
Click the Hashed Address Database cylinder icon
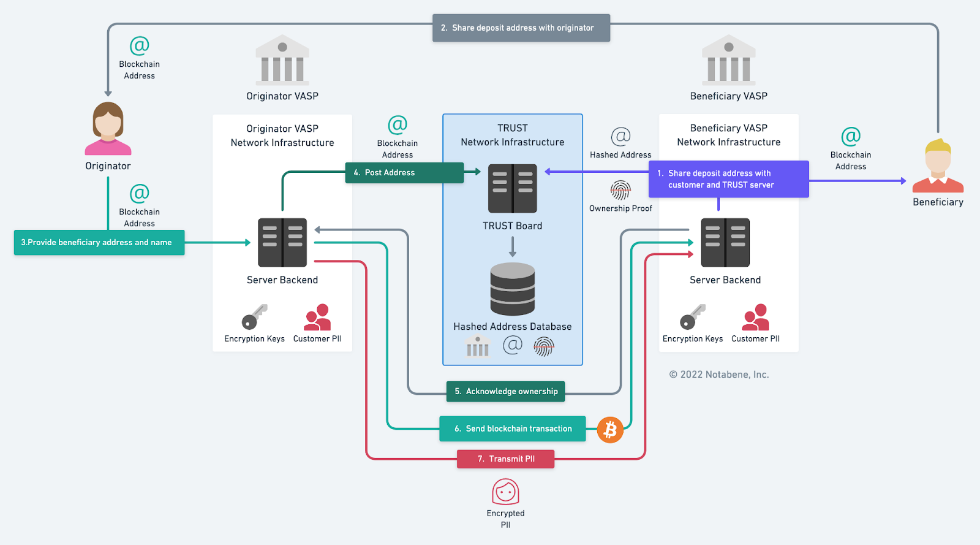pos(513,289)
